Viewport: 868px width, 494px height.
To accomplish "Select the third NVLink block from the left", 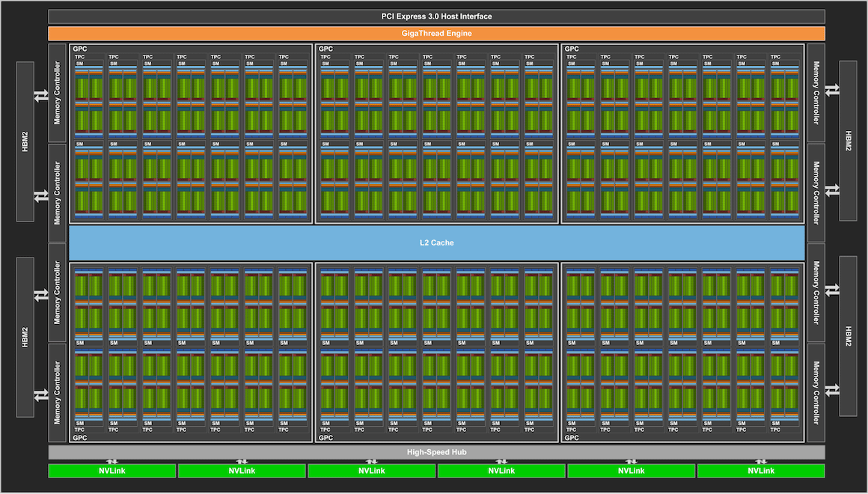I will [372, 471].
